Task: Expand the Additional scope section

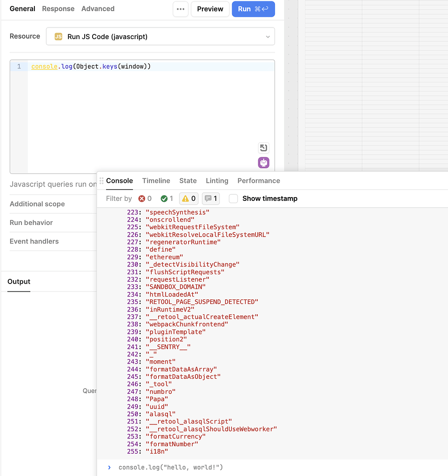Action: pos(37,204)
